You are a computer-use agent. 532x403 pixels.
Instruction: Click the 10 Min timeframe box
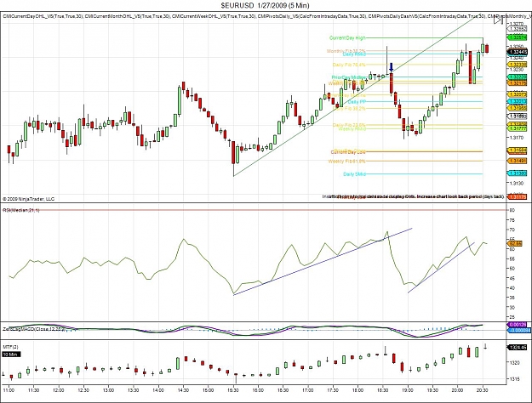11,355
